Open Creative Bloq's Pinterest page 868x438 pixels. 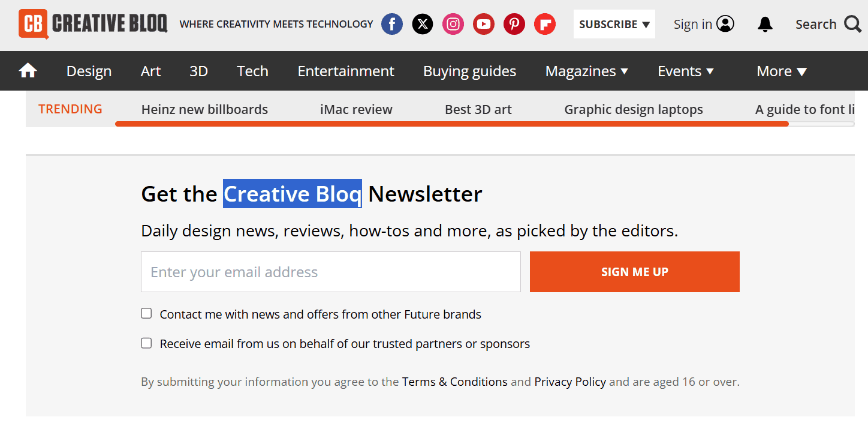(x=514, y=24)
